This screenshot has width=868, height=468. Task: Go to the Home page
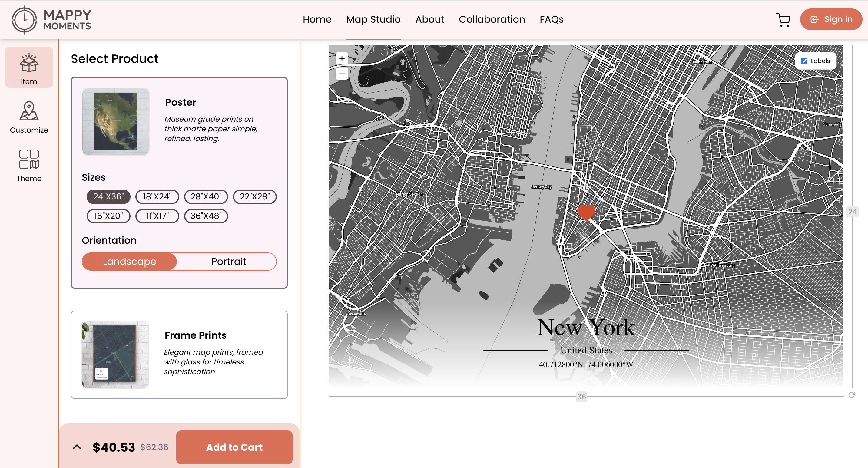(317, 20)
